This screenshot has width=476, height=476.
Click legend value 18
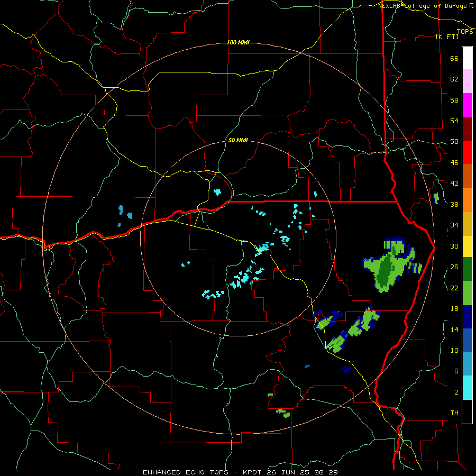[x=454, y=309]
